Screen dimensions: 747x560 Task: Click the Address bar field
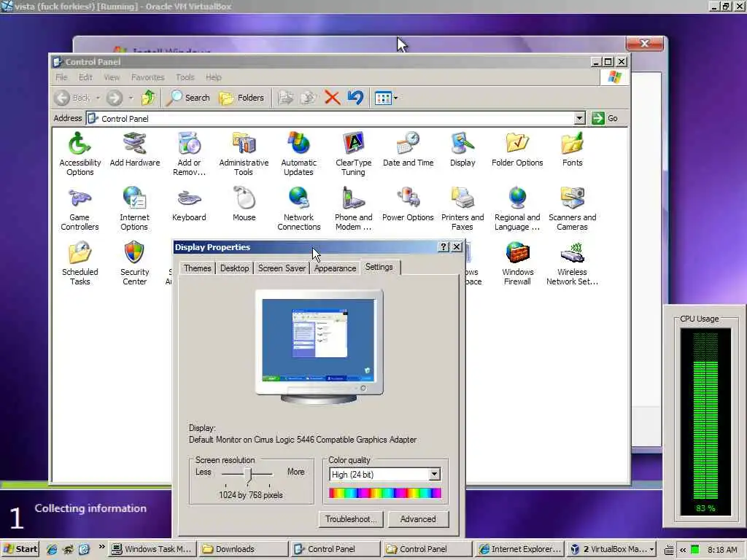(x=336, y=118)
